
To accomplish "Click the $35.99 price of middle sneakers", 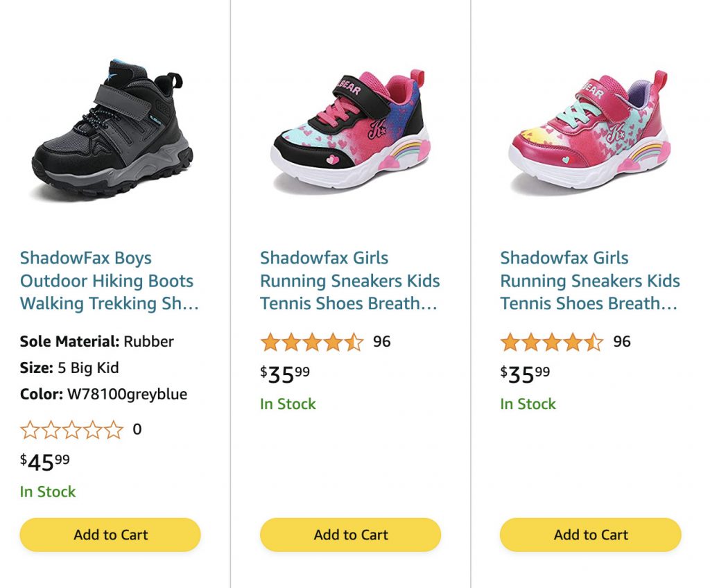I will coord(285,374).
